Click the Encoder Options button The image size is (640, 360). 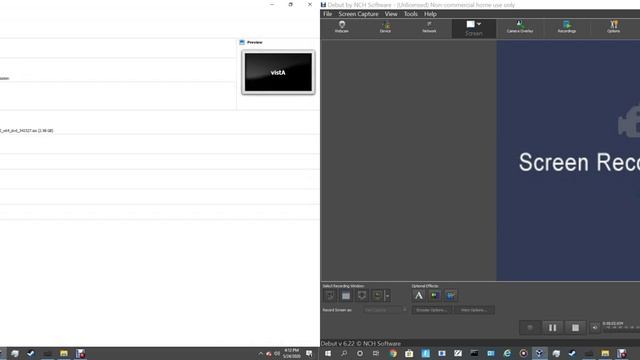pos(431,310)
